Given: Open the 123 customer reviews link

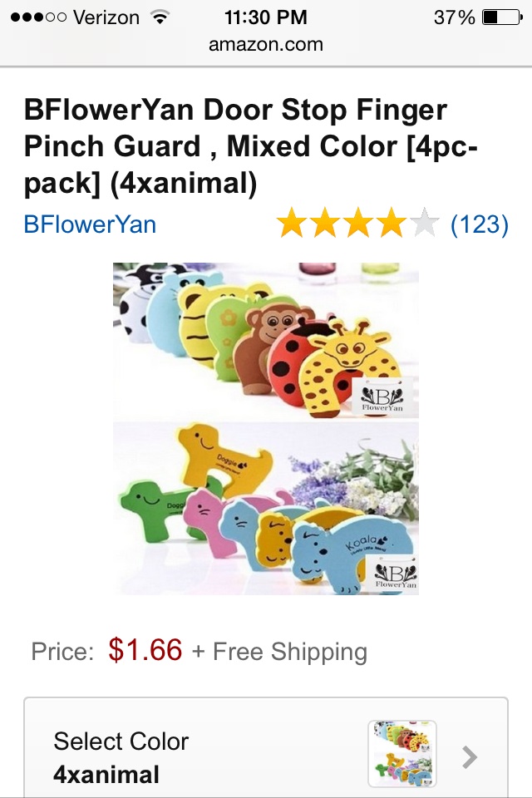Looking at the screenshot, I should click(479, 224).
